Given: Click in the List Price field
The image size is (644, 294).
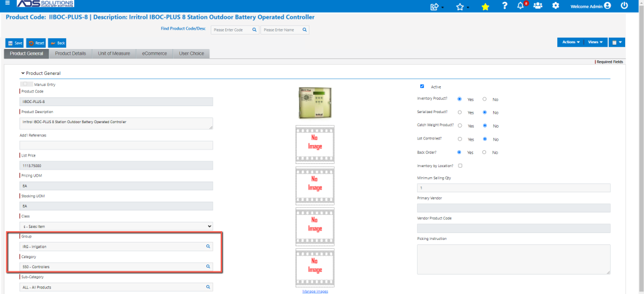Looking at the screenshot, I should pos(116,165).
